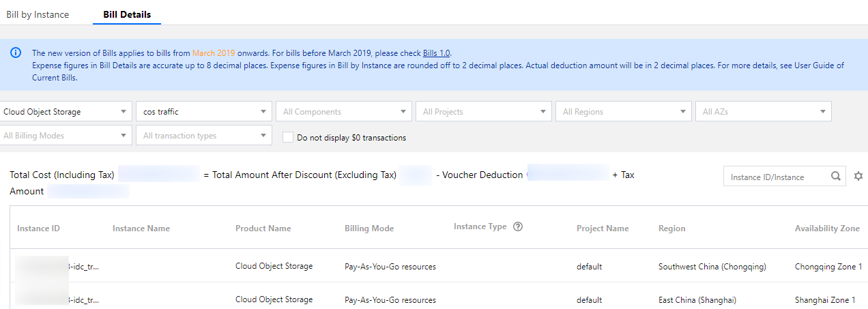868x309 pixels.
Task: Expand the Cloud Object Storage dropdown
Action: point(66,112)
